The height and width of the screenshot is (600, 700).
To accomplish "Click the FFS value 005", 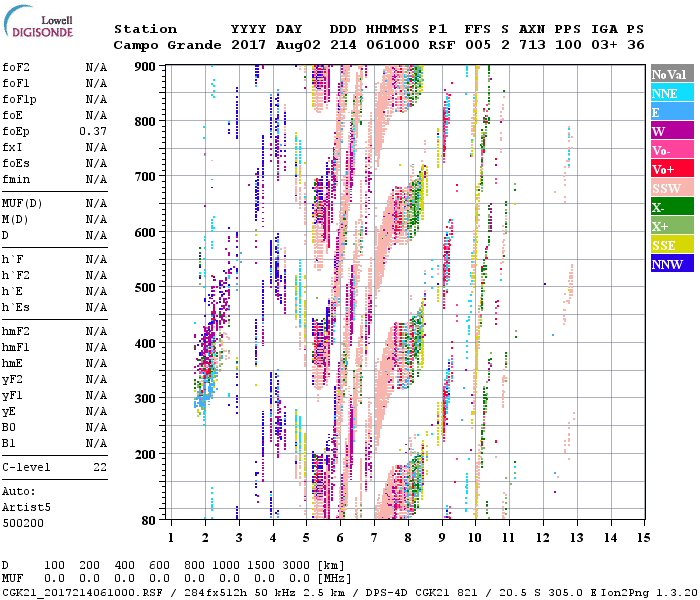I will [478, 45].
